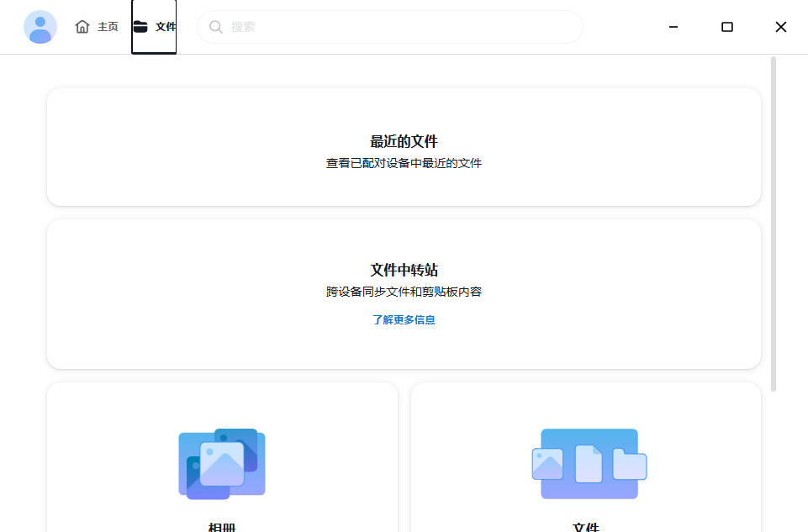Image resolution: width=808 pixels, height=532 pixels.
Task: Go to the 主页 home tab
Action: click(x=97, y=27)
